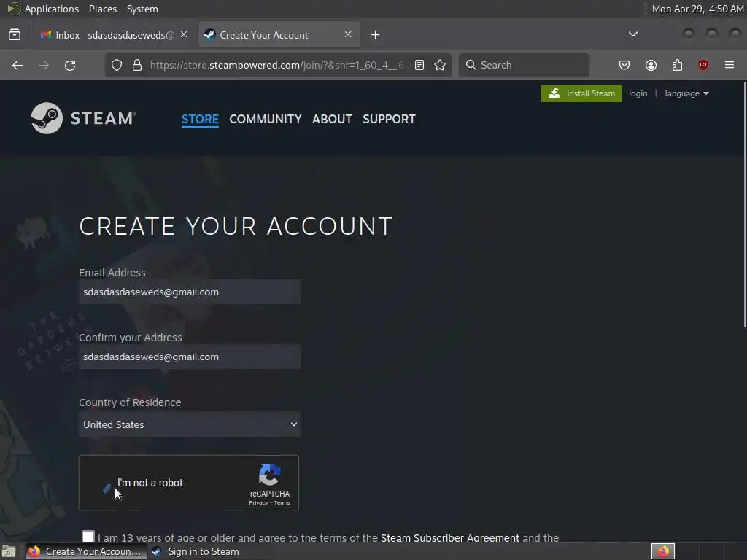This screenshot has width=747, height=560.
Task: Open a new tab with the plus button
Action: 376,35
